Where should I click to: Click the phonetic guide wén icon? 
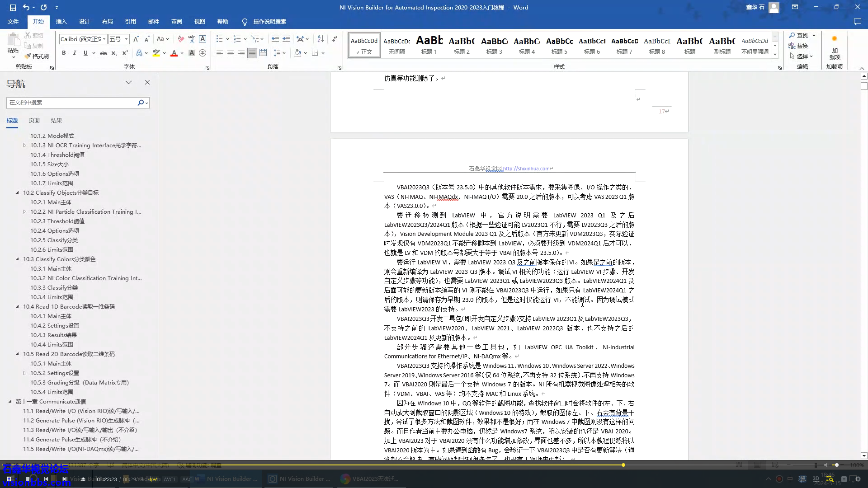point(192,39)
